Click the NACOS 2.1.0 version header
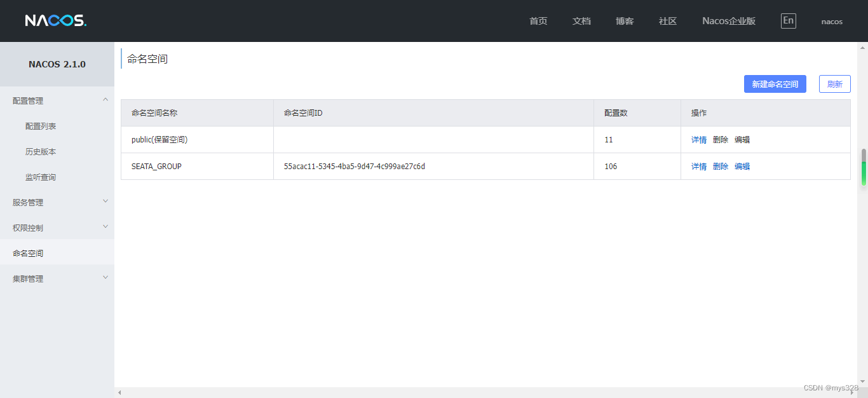Image resolution: width=868 pixels, height=398 pixels. pyautogui.click(x=57, y=64)
